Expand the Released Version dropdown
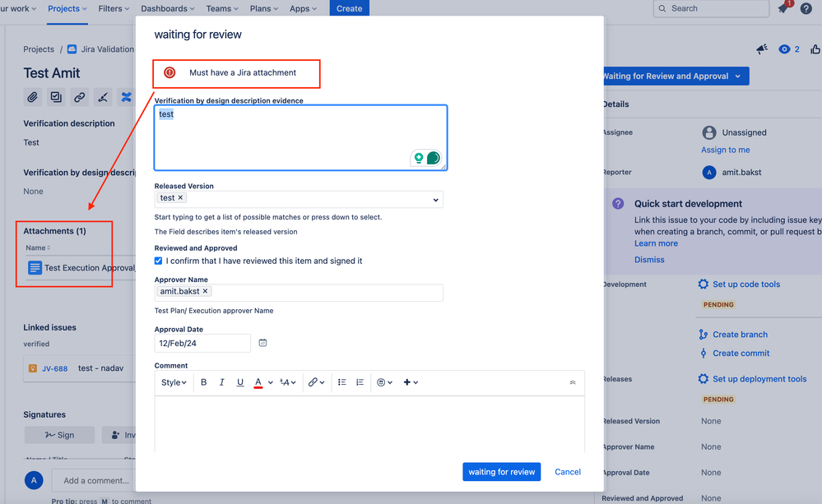The width and height of the screenshot is (822, 504). [435, 200]
